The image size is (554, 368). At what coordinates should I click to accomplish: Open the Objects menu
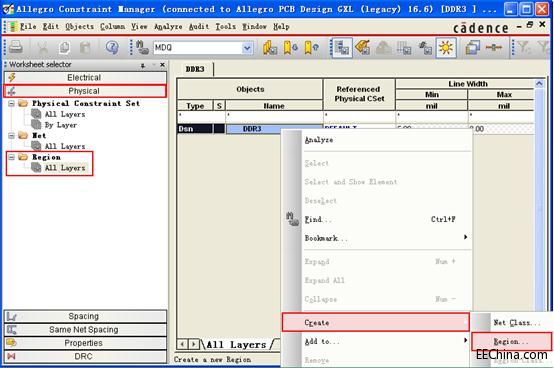(79, 26)
